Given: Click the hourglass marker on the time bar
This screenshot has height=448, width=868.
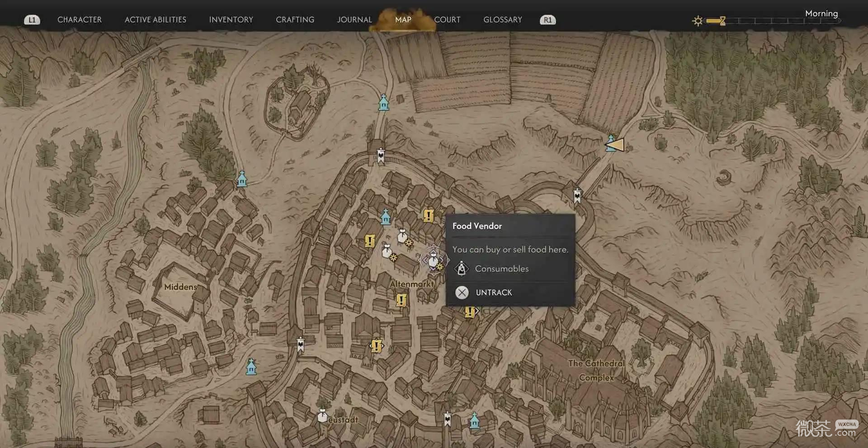Looking at the screenshot, I should (722, 21).
